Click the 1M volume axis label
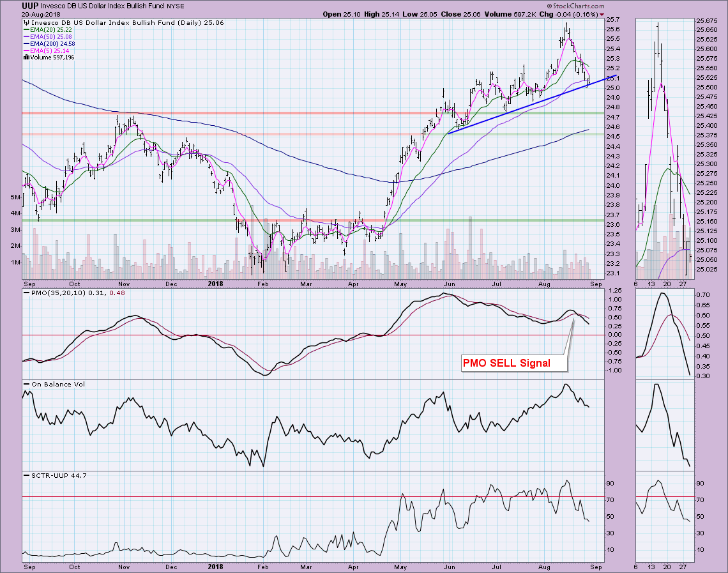 point(15,263)
